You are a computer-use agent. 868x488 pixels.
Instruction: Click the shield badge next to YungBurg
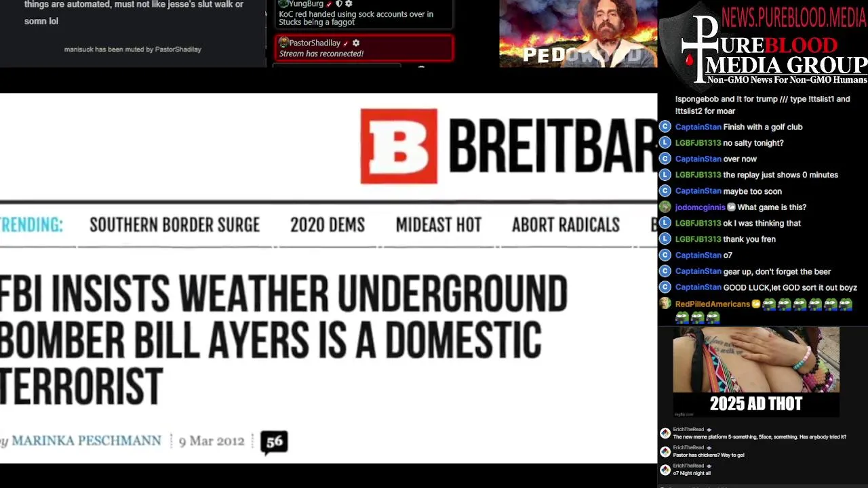pyautogui.click(x=339, y=3)
